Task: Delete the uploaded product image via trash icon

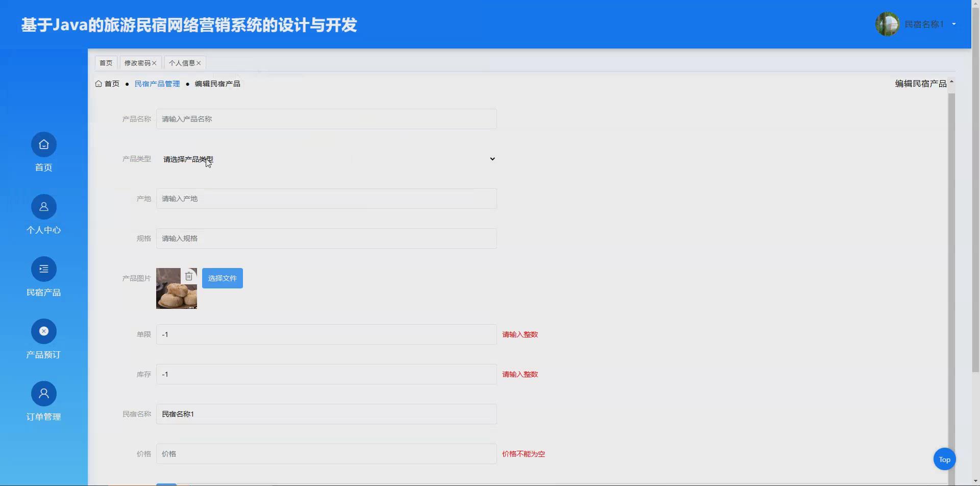Action: coord(189,276)
